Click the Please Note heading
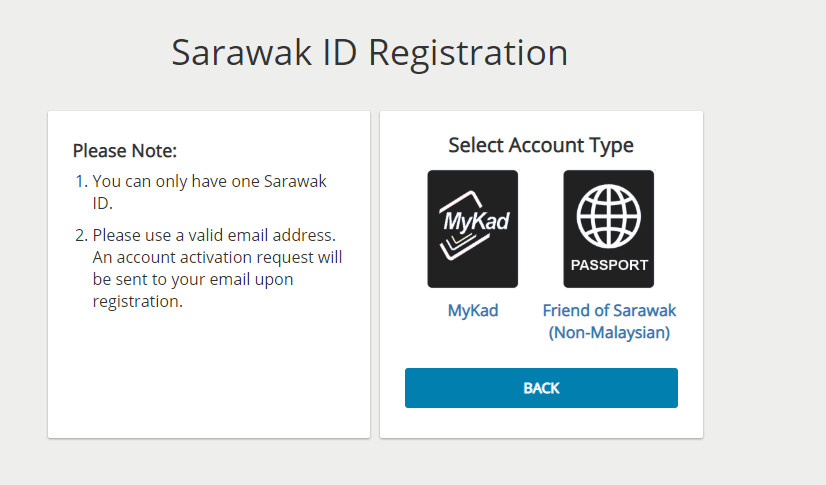 (125, 151)
